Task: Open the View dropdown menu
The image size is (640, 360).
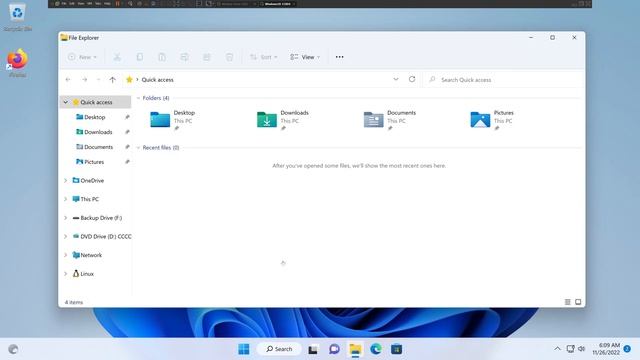Action: pos(305,57)
